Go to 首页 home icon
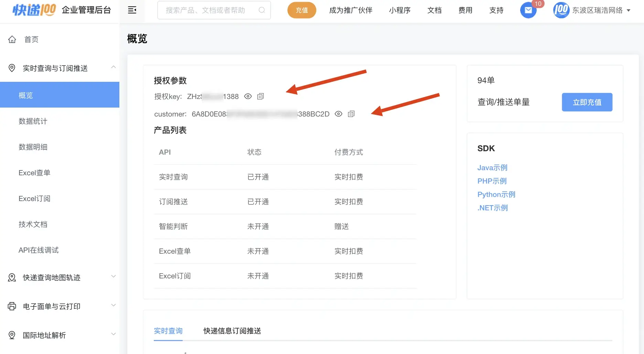 [12, 40]
